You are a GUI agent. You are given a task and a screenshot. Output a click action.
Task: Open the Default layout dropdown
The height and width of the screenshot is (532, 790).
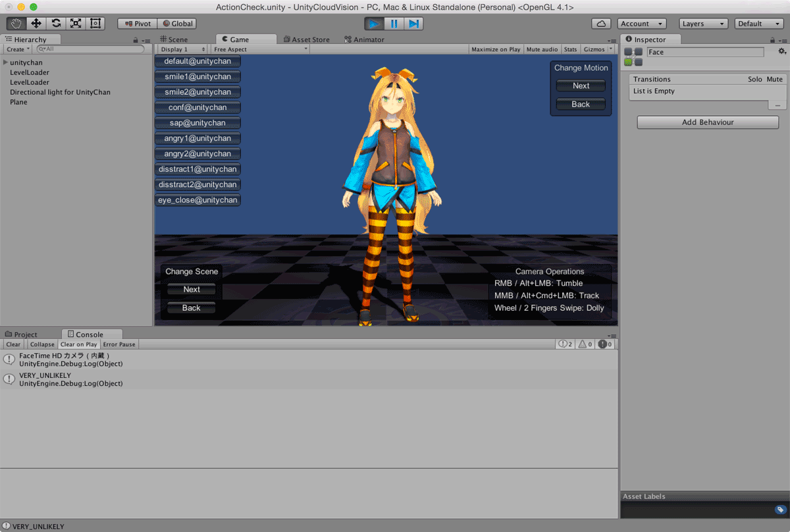(x=758, y=23)
